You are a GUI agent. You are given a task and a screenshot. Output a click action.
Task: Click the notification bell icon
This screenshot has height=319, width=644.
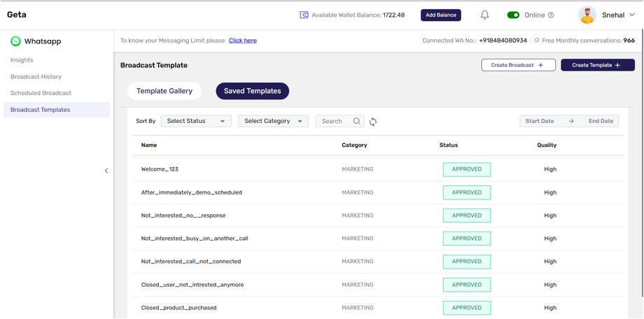coord(484,15)
